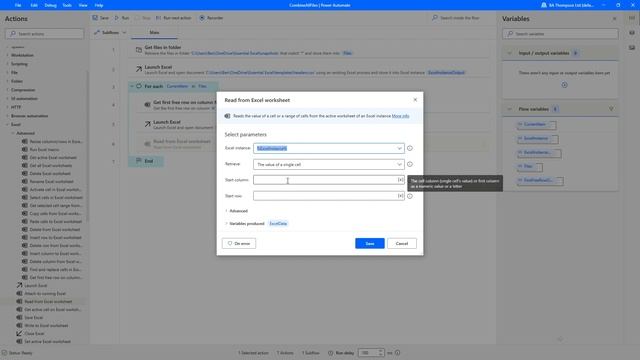
Task: Open the More info link
Action: pyautogui.click(x=400, y=116)
